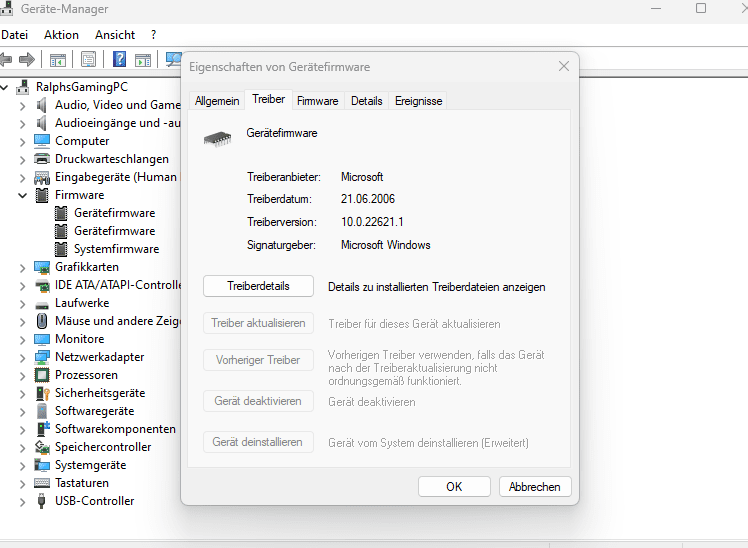Click the Grafikkarten display adapter icon
Image resolution: width=748 pixels, height=548 pixels.
coord(42,268)
